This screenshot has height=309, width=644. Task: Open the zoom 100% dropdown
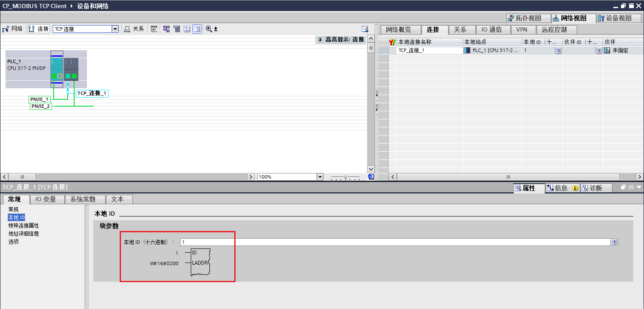(320, 177)
